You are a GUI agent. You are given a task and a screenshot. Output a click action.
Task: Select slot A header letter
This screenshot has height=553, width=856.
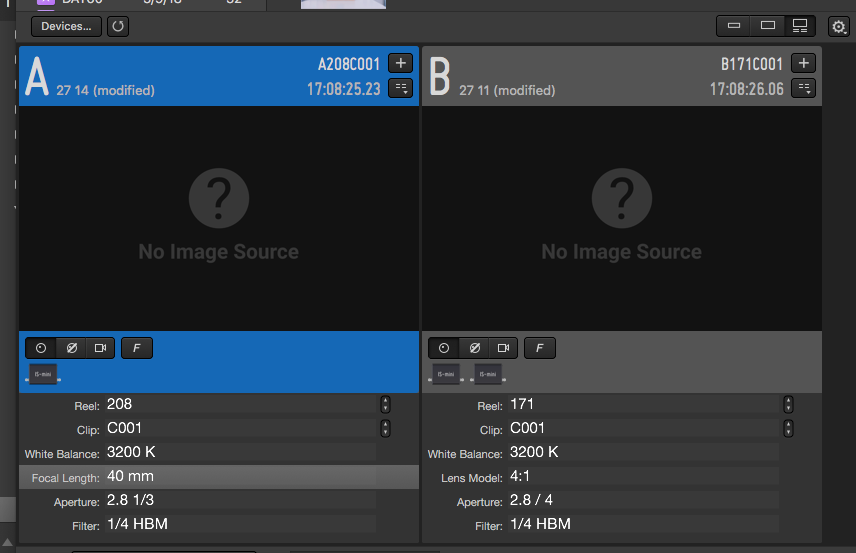37,76
